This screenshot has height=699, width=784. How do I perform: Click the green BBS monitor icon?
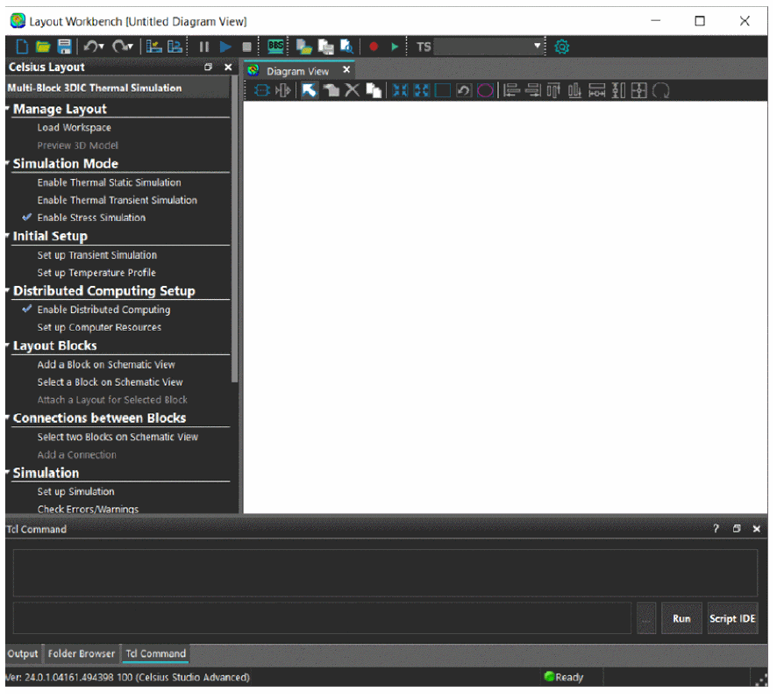(276, 46)
